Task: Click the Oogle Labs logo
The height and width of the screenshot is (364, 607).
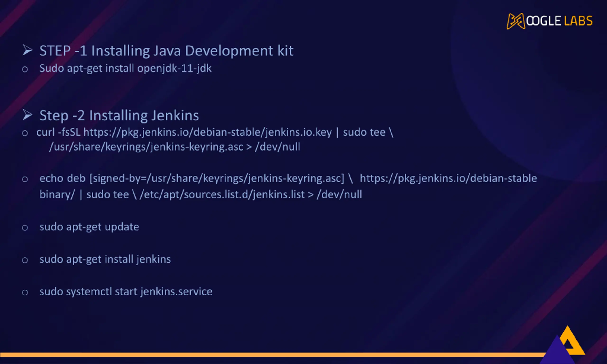Action: click(x=549, y=21)
